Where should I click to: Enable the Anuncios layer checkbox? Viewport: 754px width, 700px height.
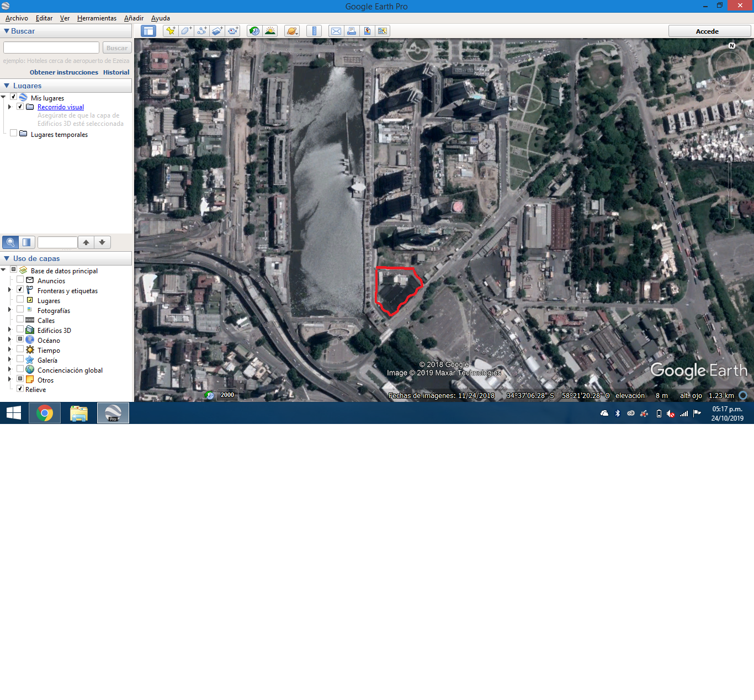pos(20,279)
